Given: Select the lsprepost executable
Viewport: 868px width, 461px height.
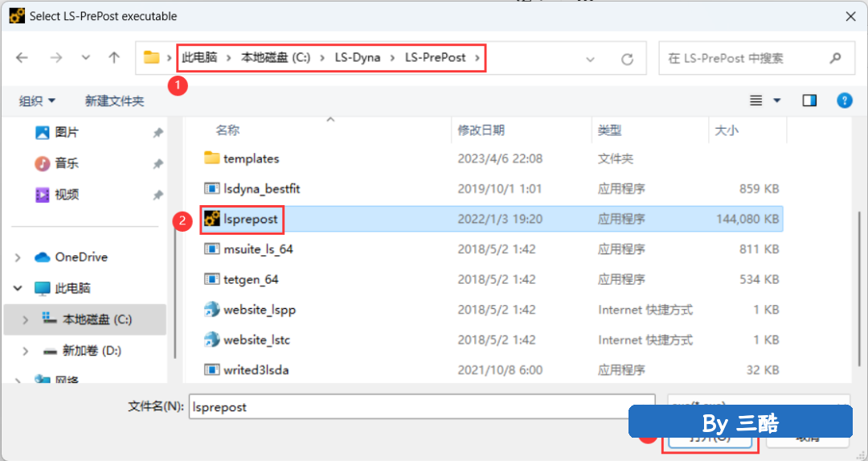Looking at the screenshot, I should point(251,219).
